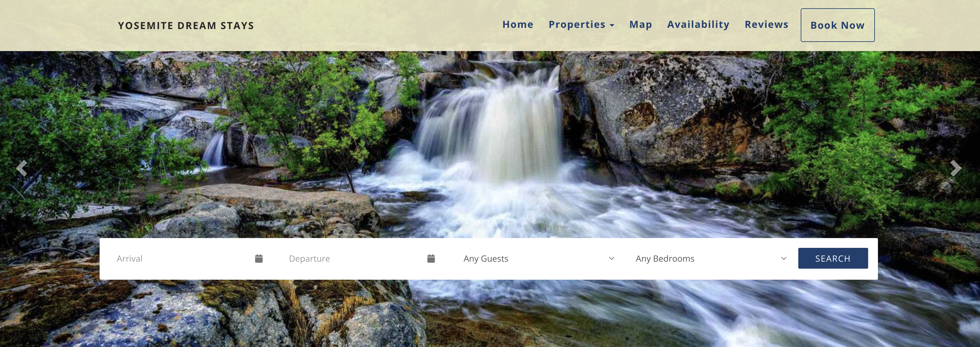The height and width of the screenshot is (347, 980).
Task: Open the Map page
Action: pos(641,25)
